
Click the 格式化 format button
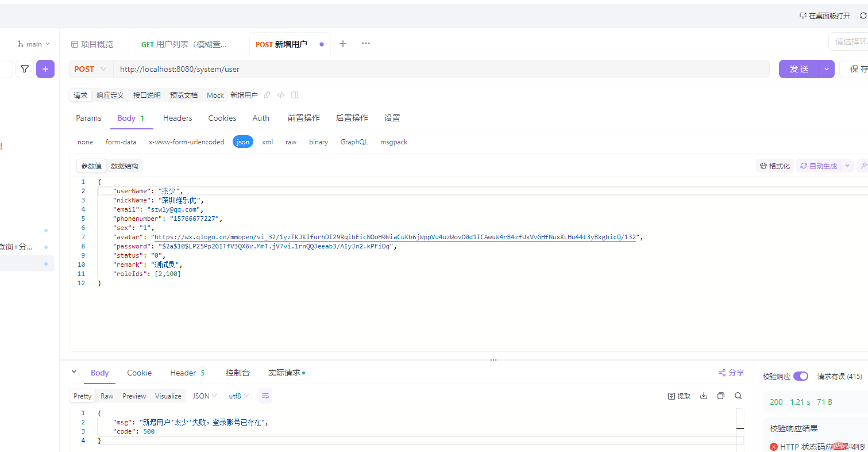point(775,166)
